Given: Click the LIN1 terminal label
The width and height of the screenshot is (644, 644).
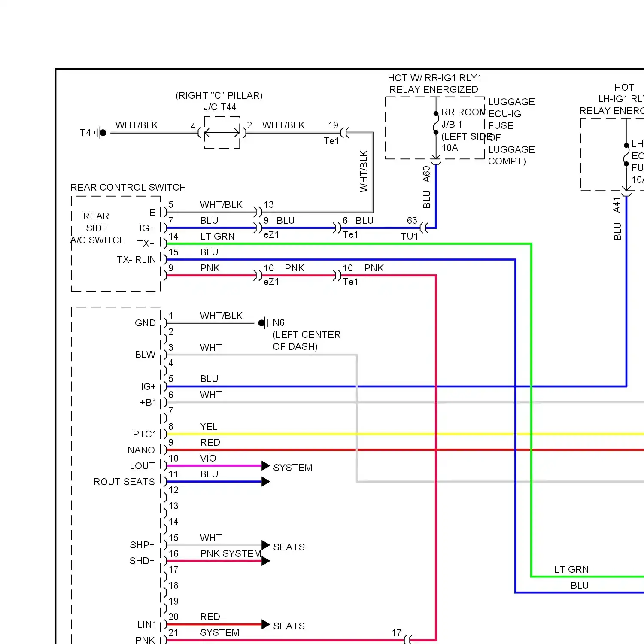Looking at the screenshot, I should 147,624.
